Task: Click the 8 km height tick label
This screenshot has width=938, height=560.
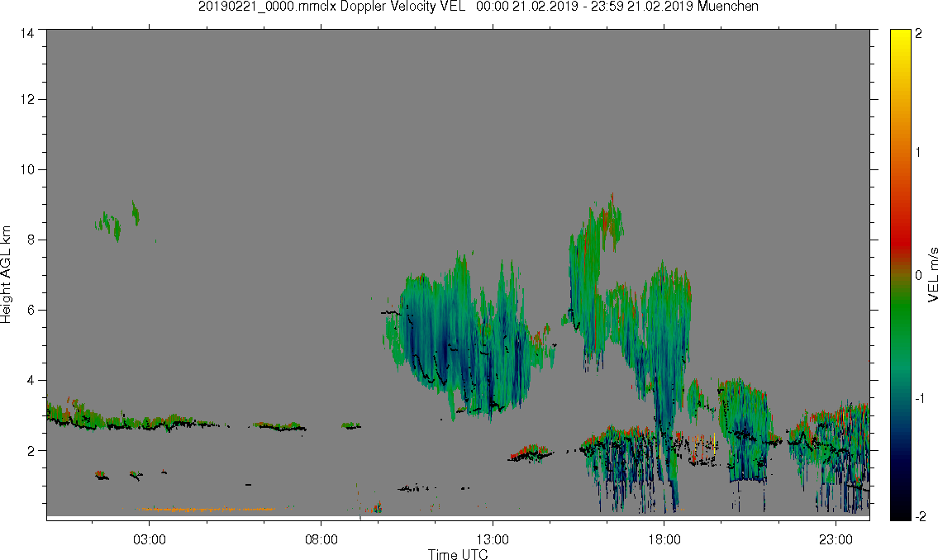Action: [31, 240]
